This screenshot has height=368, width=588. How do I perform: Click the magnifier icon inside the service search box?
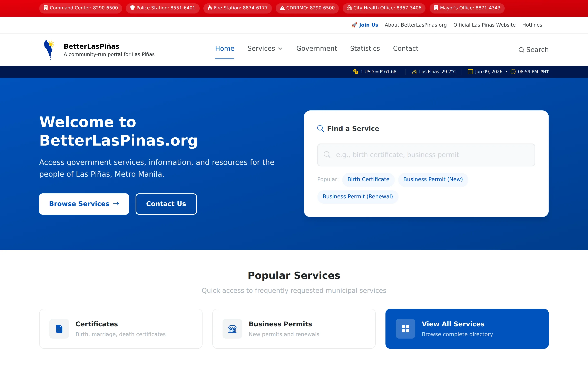pyautogui.click(x=327, y=155)
